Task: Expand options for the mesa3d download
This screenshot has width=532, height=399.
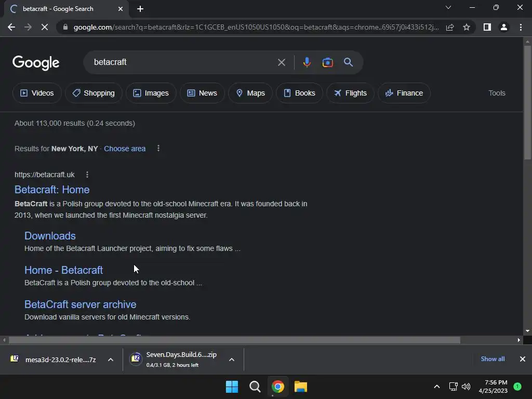Action: (x=111, y=360)
